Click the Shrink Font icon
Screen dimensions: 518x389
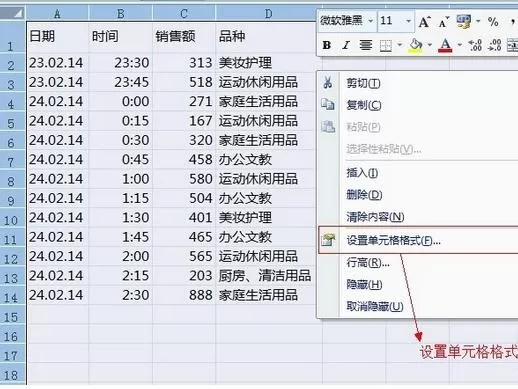(444, 22)
